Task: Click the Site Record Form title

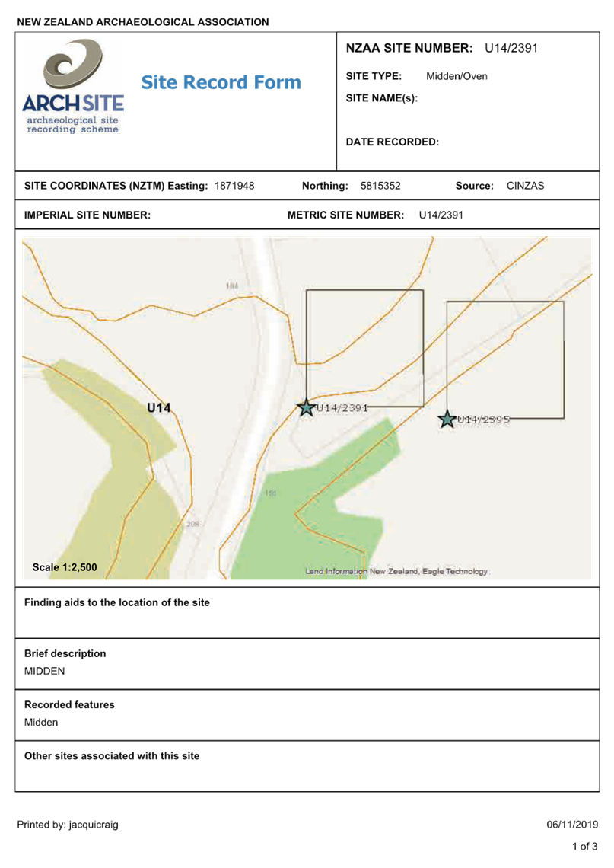Action: [221, 82]
